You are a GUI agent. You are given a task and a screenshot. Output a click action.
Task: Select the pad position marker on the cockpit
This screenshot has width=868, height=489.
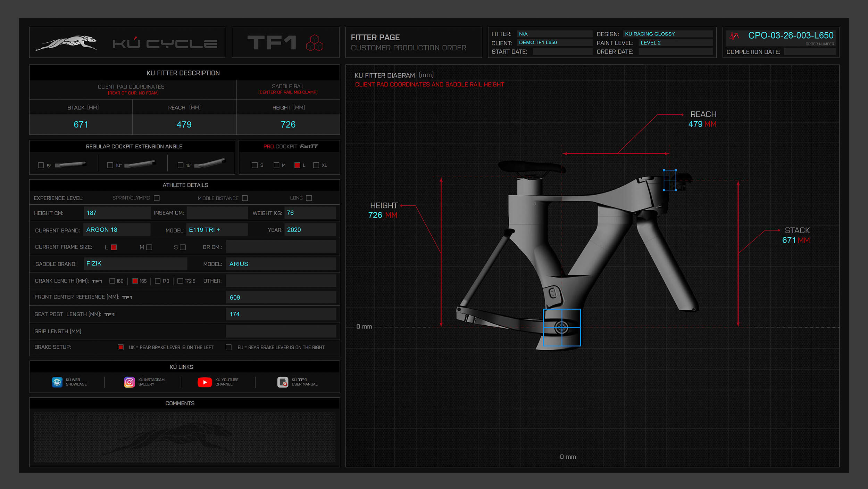(x=669, y=180)
